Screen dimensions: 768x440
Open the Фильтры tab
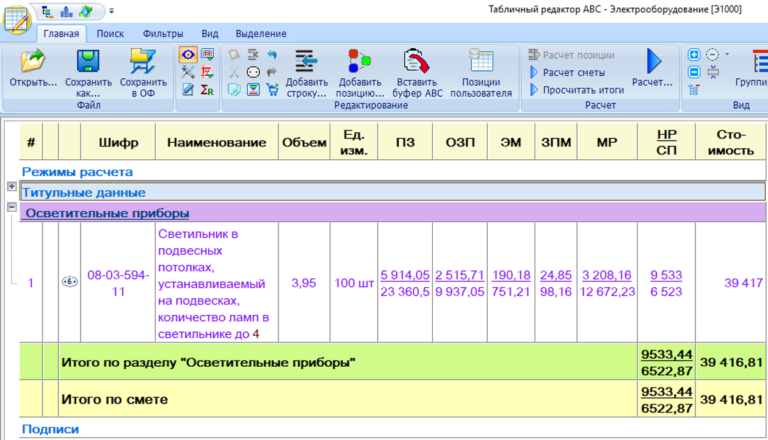click(x=163, y=34)
